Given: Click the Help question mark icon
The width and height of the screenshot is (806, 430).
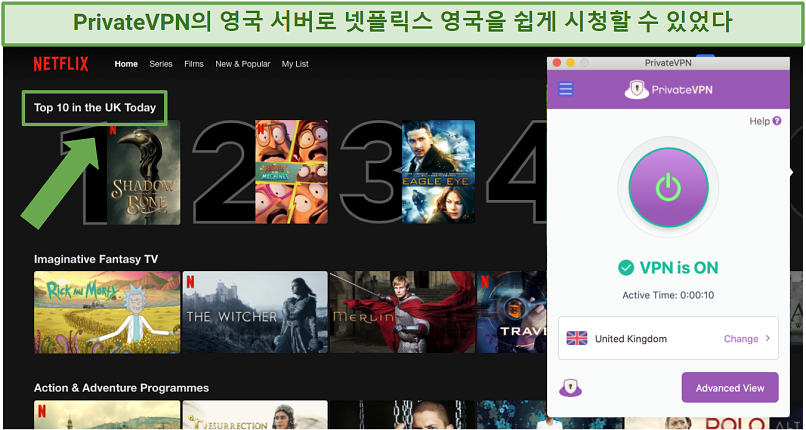Looking at the screenshot, I should tap(777, 121).
